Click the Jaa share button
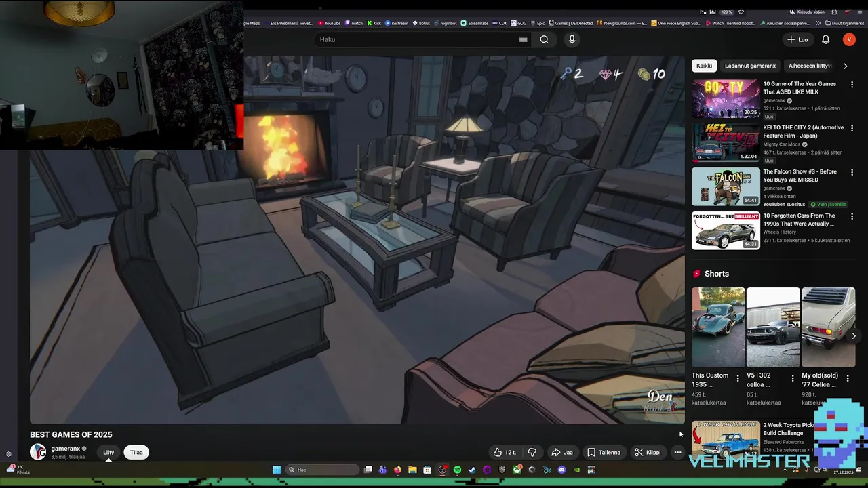This screenshot has height=488, width=868. point(562,452)
